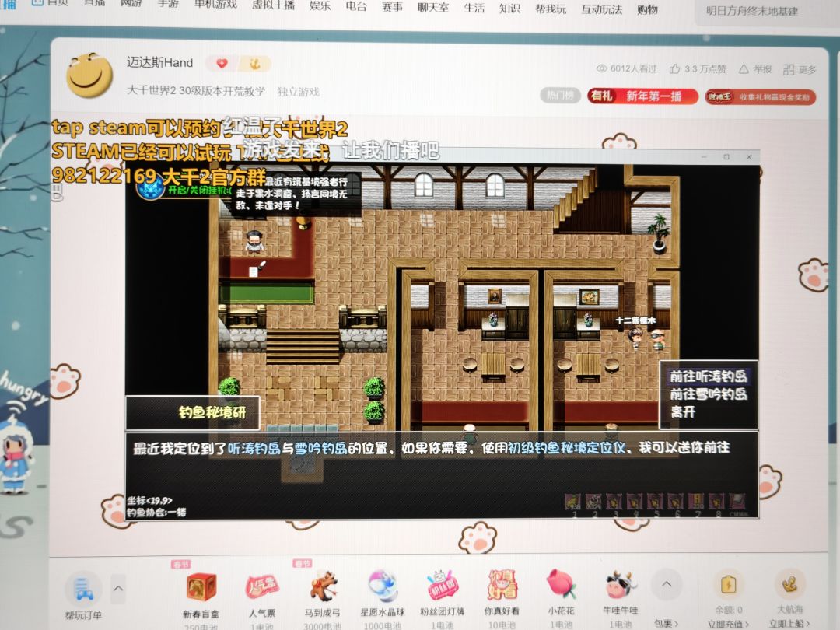Click game hotbar slot 3 item
840x630 pixels.
(614, 502)
